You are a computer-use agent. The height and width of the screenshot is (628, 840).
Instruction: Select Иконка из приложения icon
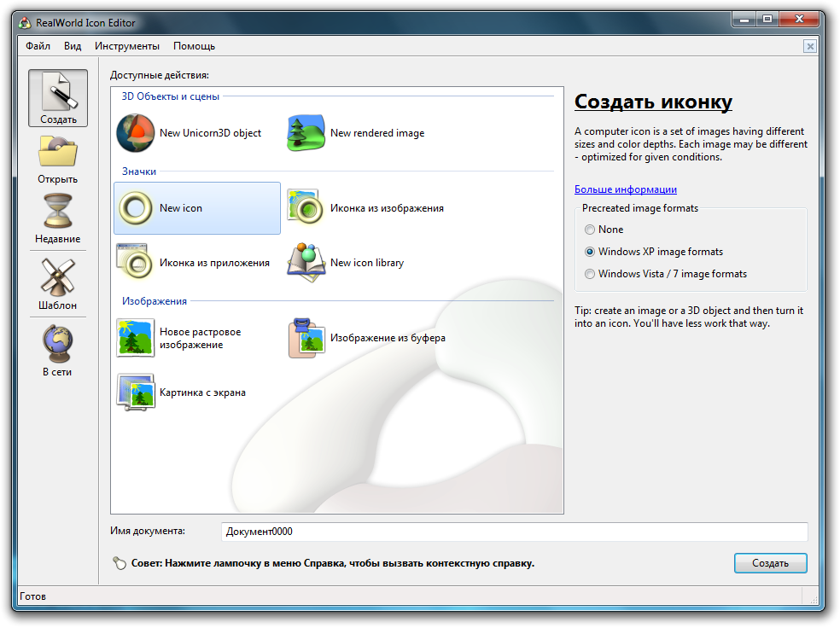click(135, 263)
